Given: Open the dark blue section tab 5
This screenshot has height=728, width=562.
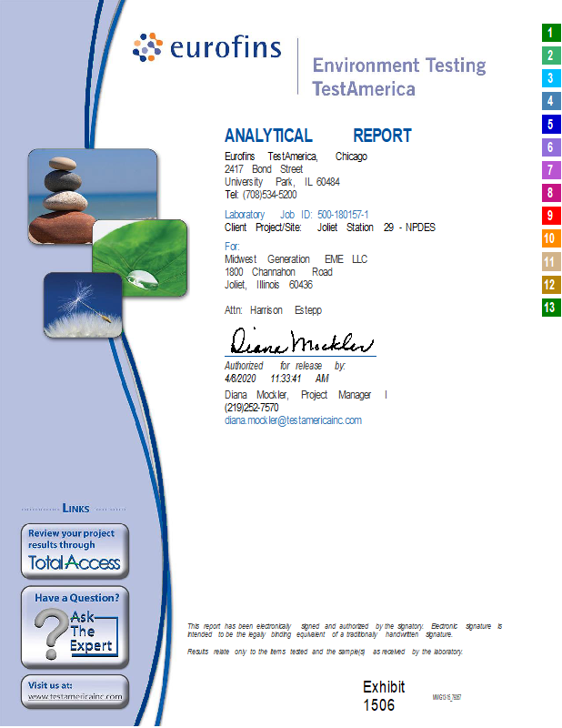Looking at the screenshot, I should click(550, 124).
